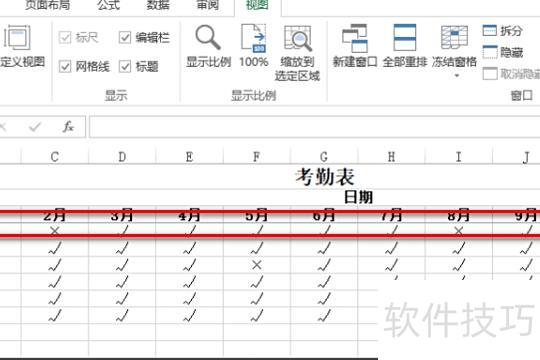Reset zoom with the 100% icon
This screenshot has height=360, width=540.
coord(254,38)
